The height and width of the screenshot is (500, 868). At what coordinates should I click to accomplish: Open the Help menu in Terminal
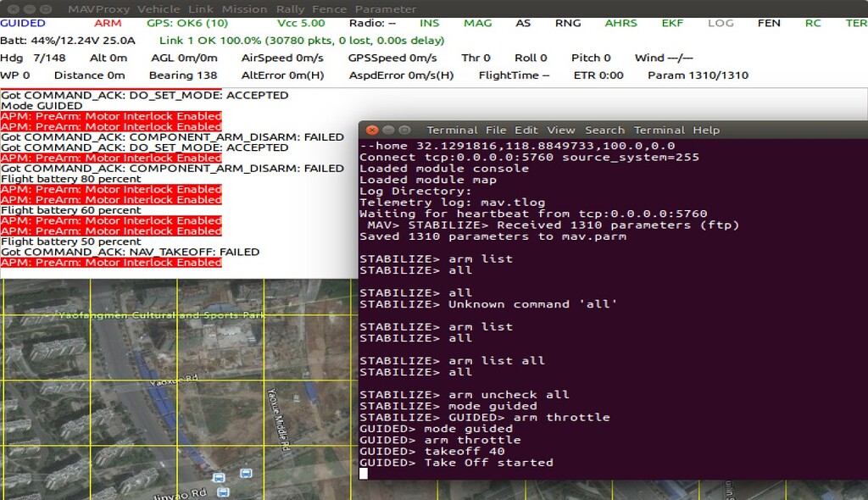click(x=706, y=130)
